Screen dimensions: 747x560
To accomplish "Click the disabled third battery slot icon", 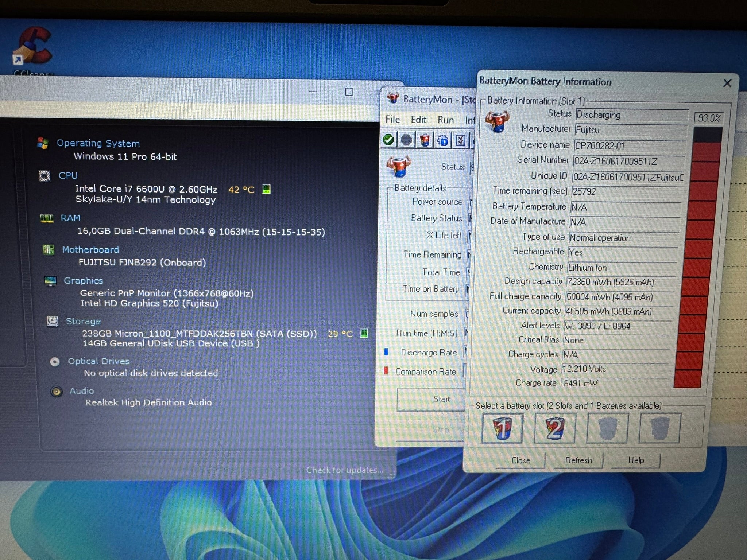I will point(607,428).
